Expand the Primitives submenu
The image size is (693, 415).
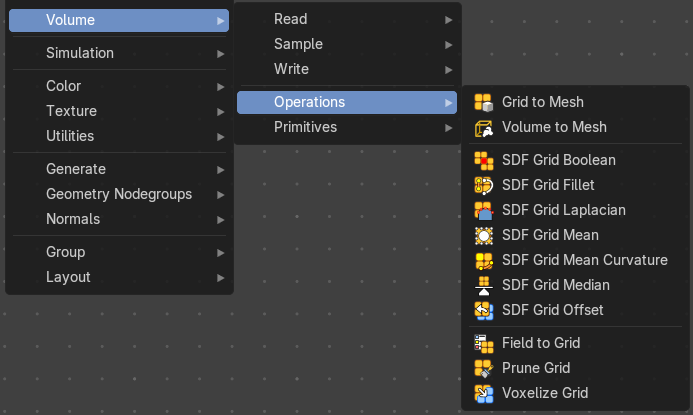pyautogui.click(x=347, y=127)
